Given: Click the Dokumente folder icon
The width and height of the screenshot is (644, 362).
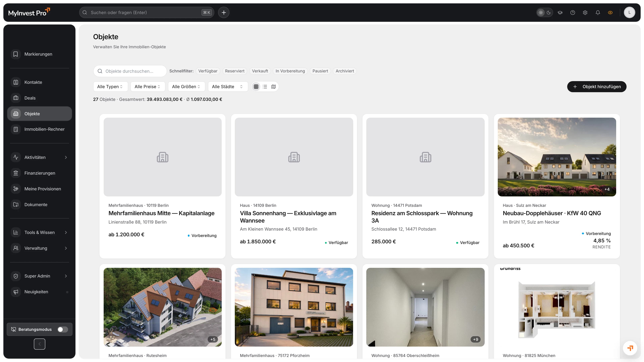Looking at the screenshot, I should pos(16,205).
